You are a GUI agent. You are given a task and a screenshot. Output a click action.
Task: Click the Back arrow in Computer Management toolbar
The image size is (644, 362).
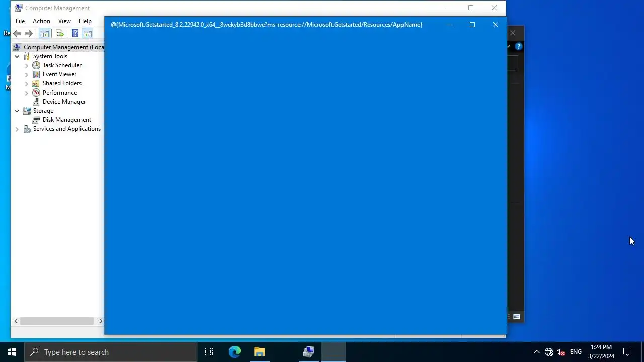[x=17, y=34]
